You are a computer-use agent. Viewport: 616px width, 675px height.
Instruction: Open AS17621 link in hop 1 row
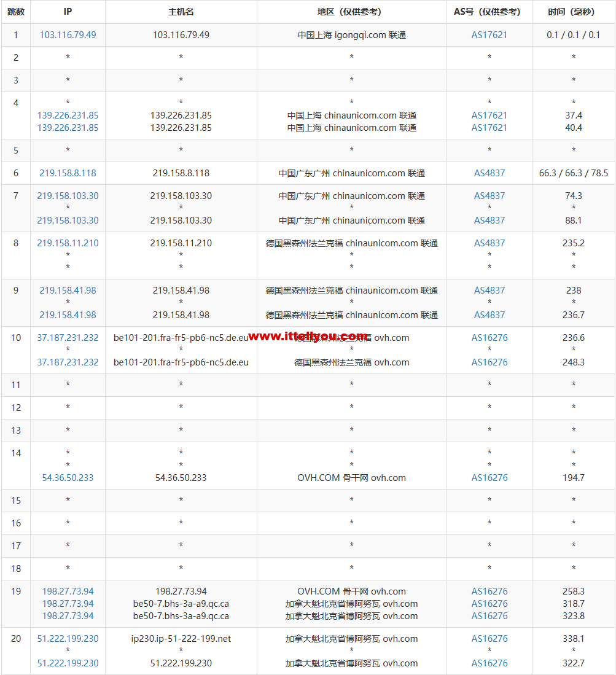pyautogui.click(x=489, y=35)
